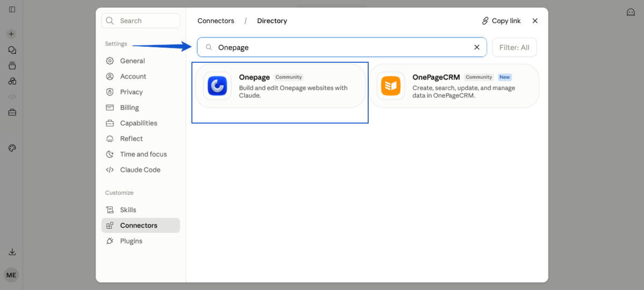This screenshot has height=290, width=644.
Task: Click OnePageCRM description about managing data
Action: [464, 92]
